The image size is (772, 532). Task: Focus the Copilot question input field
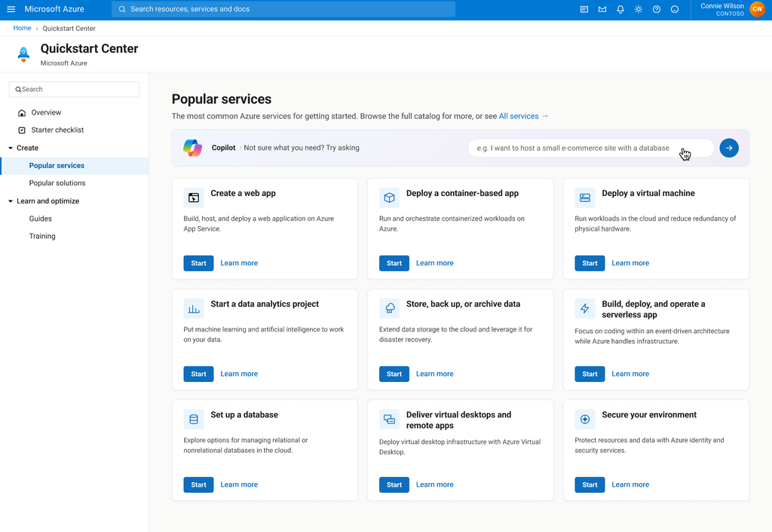pos(591,148)
